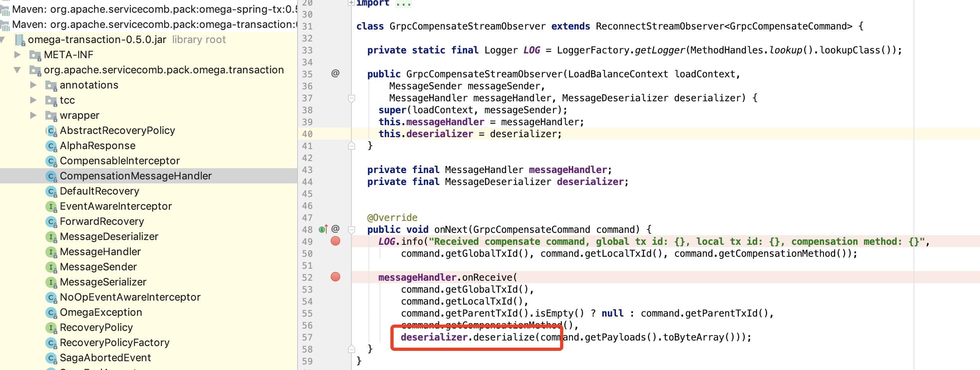Viewport: 980px width, 370px height.
Task: Click the NoOpEventAwareInterceptor class icon
Action: coord(51,297)
